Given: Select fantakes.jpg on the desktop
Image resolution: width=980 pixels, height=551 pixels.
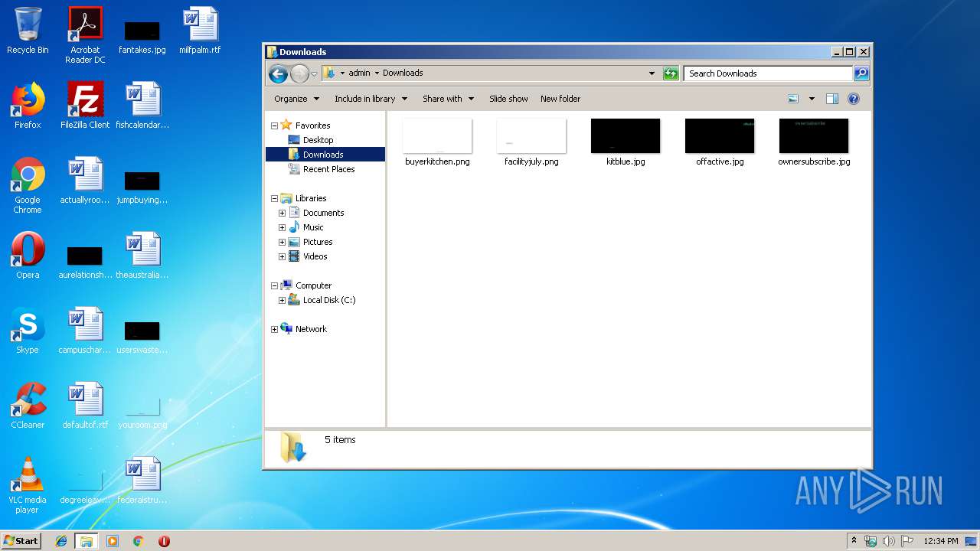Looking at the screenshot, I should point(142,37).
